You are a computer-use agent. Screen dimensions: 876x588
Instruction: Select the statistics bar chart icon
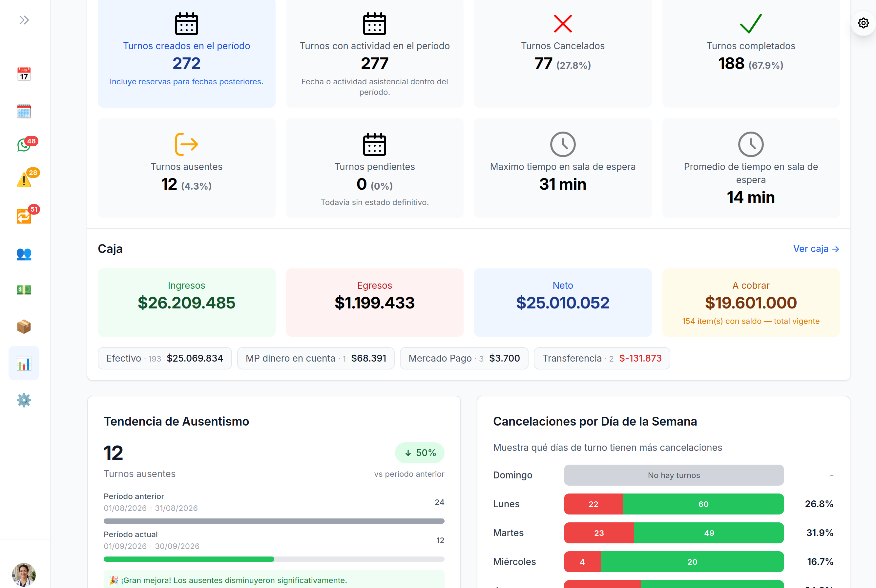coord(24,363)
